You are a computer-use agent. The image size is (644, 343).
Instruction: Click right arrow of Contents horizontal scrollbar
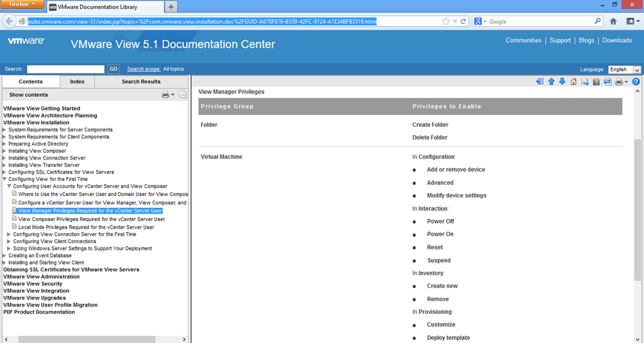pyautogui.click(x=184, y=339)
